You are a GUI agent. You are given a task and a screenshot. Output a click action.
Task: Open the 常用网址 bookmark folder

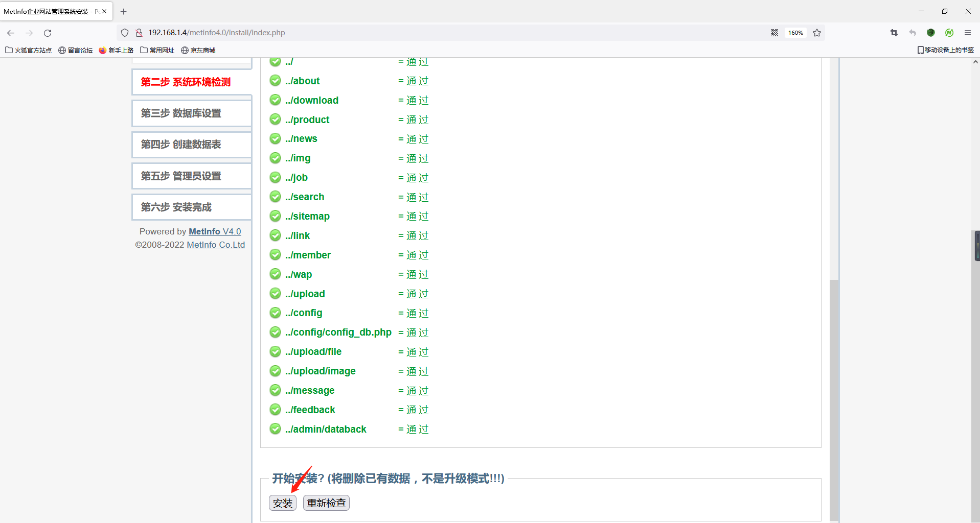click(x=157, y=50)
